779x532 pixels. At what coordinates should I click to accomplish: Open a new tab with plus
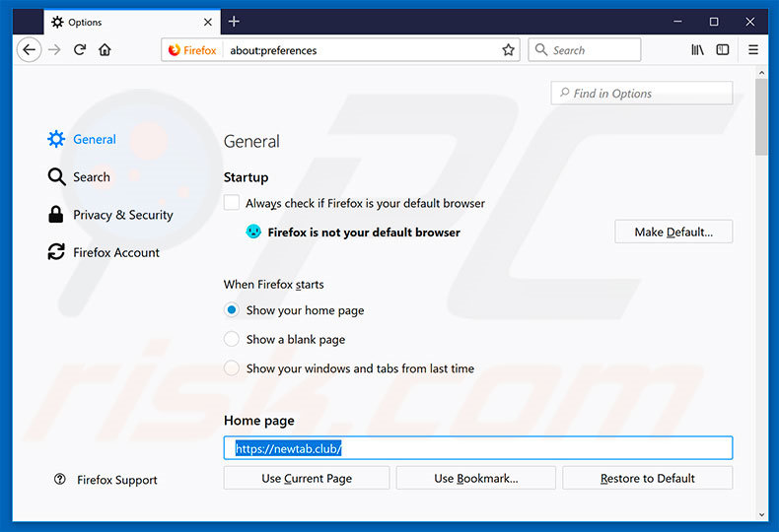pyautogui.click(x=234, y=22)
